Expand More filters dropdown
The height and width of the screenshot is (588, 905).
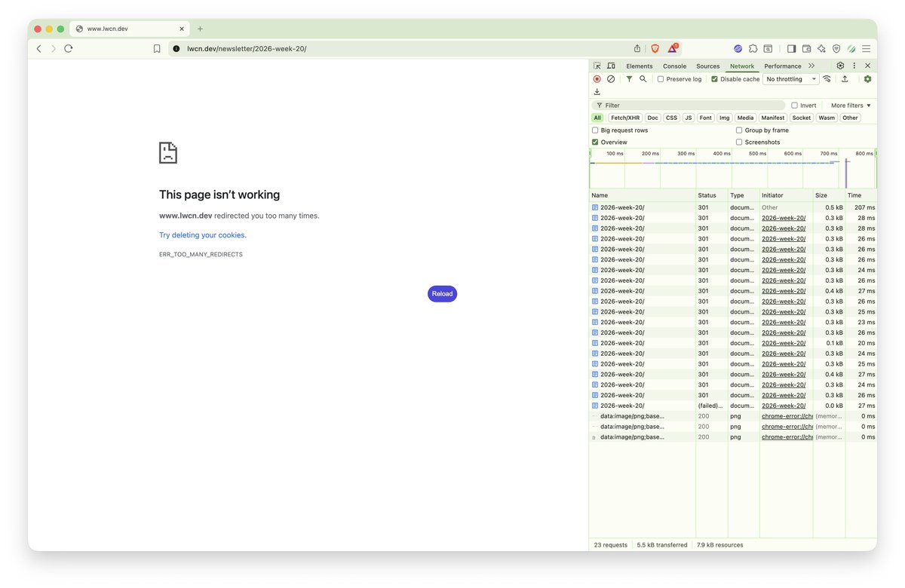851,106
